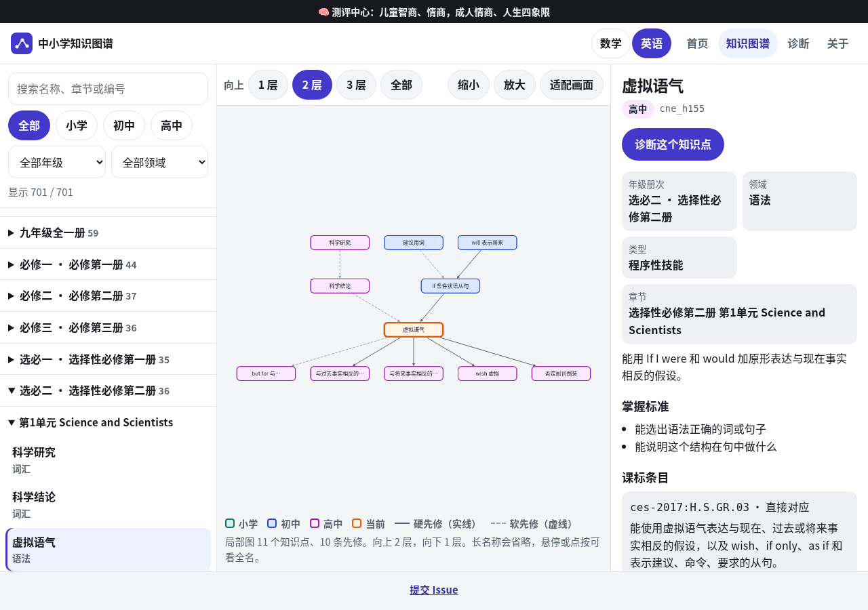Set upward depth to 3 层
This screenshot has width=868, height=610.
(x=356, y=85)
